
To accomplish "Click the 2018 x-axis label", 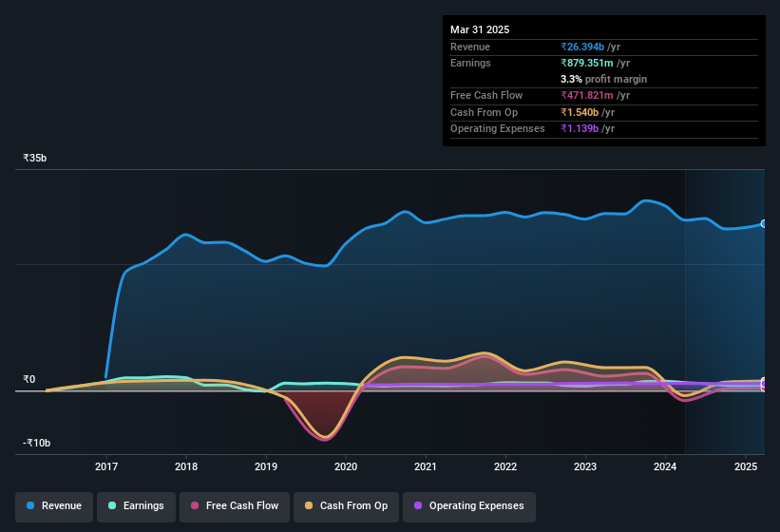I will coord(186,466).
